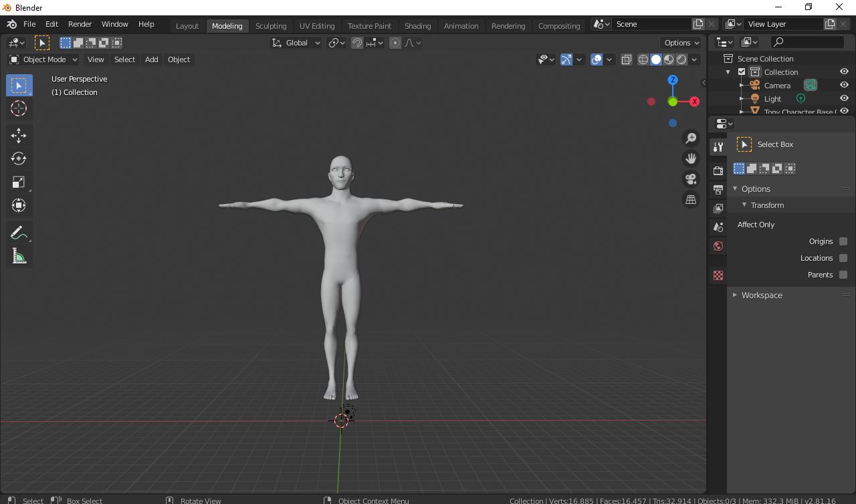
Task: Pick the Annotate pencil tool
Action: point(19,233)
